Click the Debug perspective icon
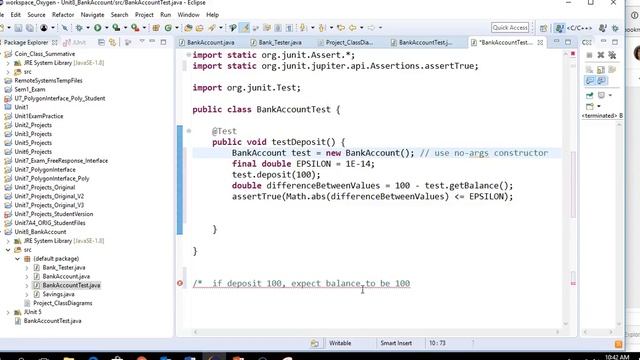Screen dimensions: 640x360 (615, 28)
